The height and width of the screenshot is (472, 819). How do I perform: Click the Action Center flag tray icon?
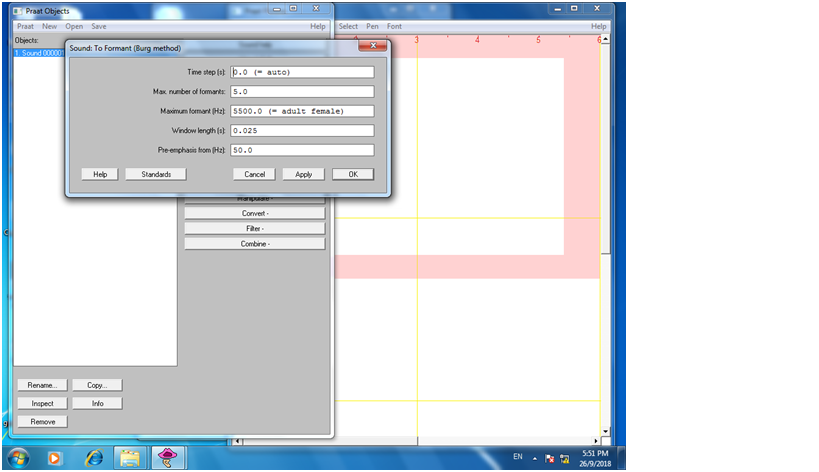pos(549,458)
